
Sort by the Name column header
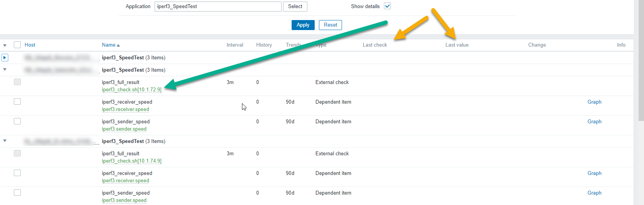pos(108,45)
